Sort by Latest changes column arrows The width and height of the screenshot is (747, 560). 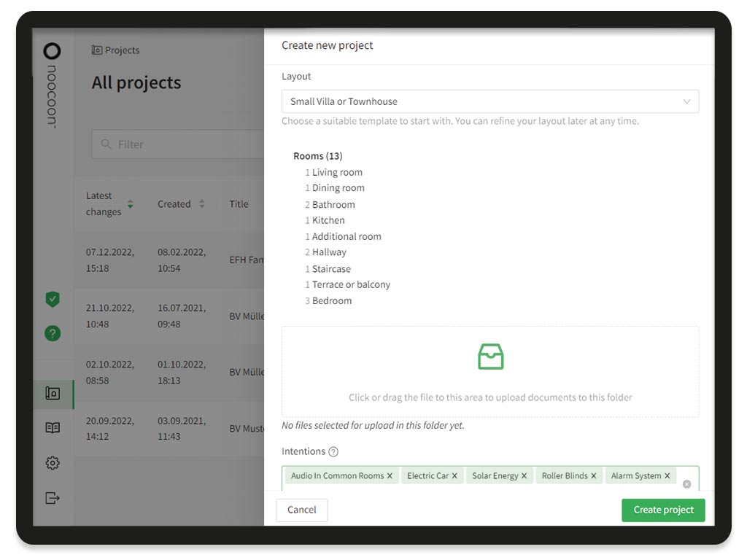(131, 204)
